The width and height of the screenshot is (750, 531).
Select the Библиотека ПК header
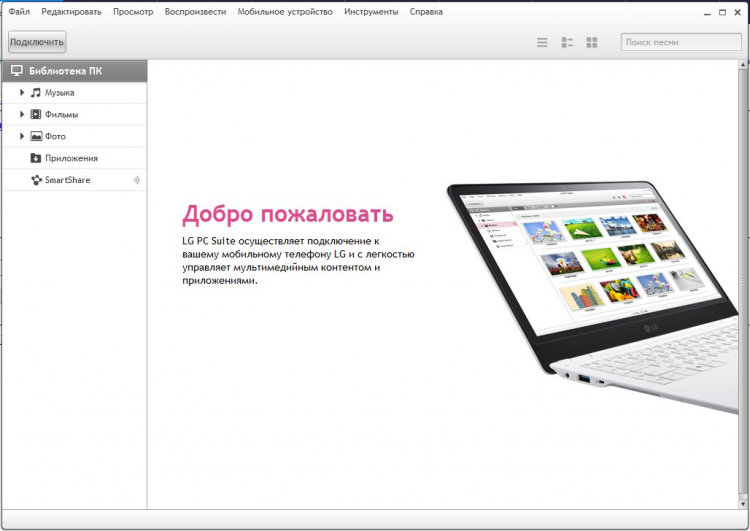coord(75,71)
